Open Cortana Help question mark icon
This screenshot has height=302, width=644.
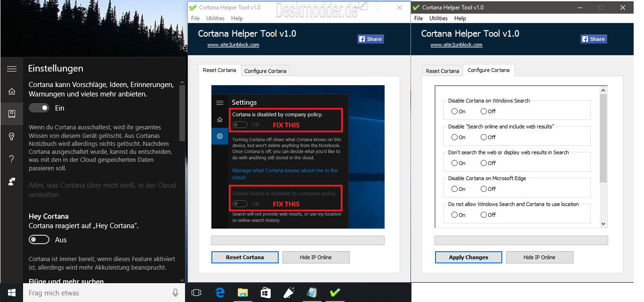click(12, 159)
